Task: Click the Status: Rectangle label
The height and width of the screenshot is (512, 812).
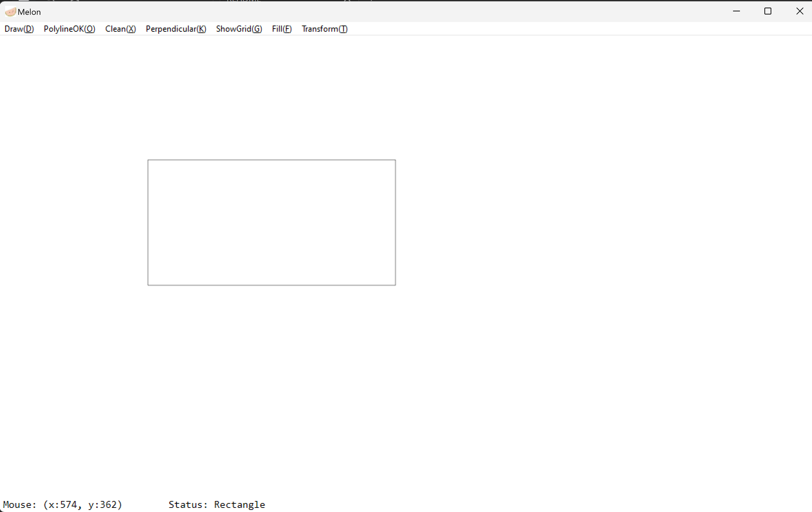Action: point(217,504)
